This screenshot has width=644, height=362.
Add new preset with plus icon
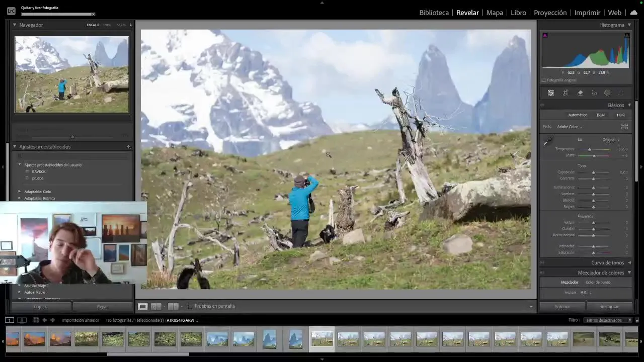pyautogui.click(x=128, y=147)
